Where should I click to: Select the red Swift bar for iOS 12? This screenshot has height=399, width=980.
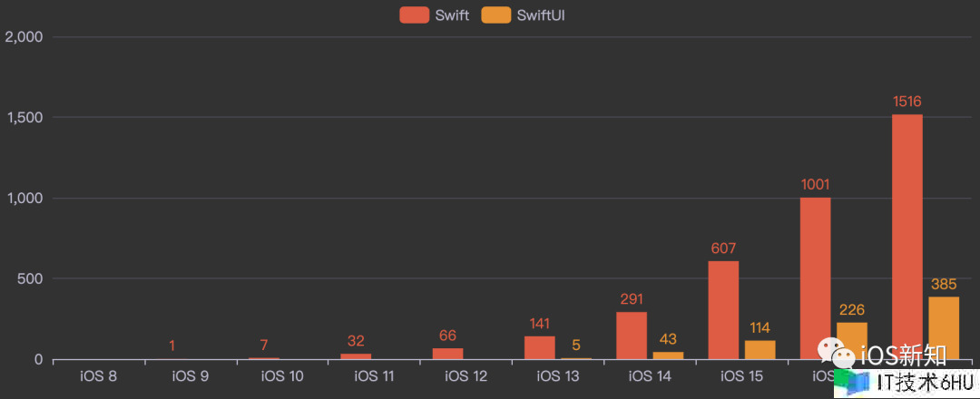447,354
